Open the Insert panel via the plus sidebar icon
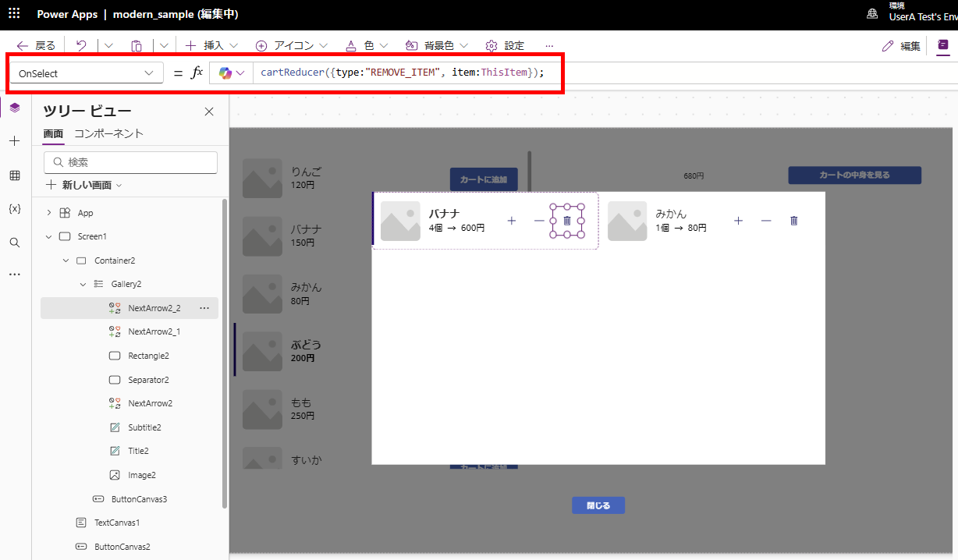Image resolution: width=958 pixels, height=560 pixels. (14, 140)
